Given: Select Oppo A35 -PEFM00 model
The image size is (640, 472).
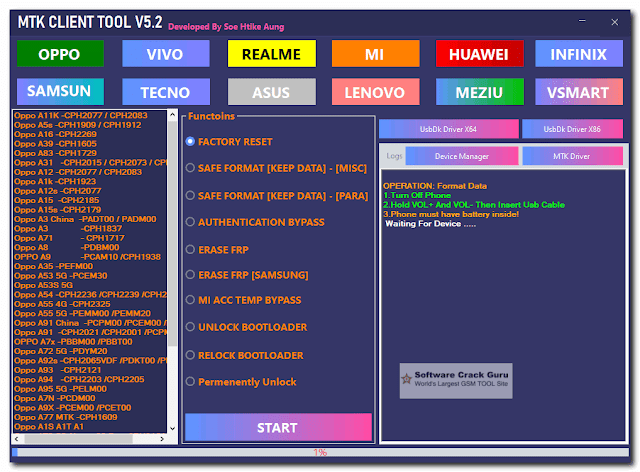Looking at the screenshot, I should pyautogui.click(x=53, y=266).
